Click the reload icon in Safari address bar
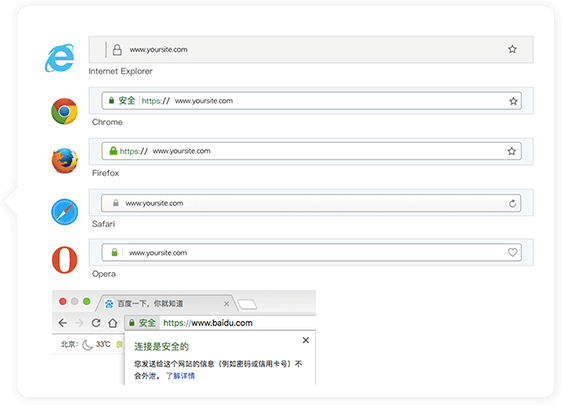Screen dimensions: 562x406 (x=513, y=204)
